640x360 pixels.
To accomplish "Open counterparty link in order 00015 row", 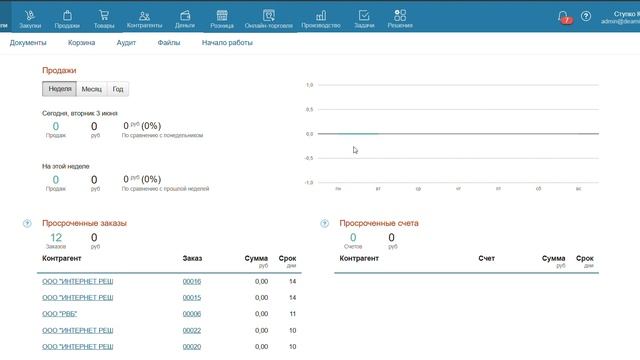I will [78, 298].
